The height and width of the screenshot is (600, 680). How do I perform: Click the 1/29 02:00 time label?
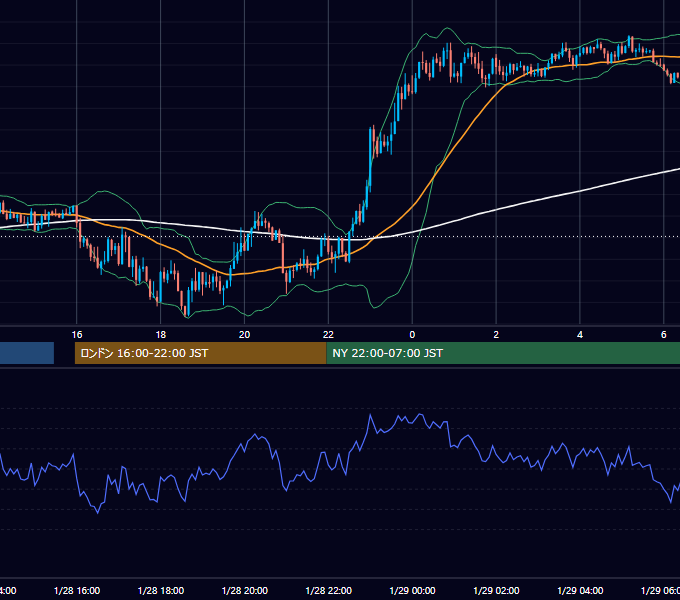tap(496, 590)
